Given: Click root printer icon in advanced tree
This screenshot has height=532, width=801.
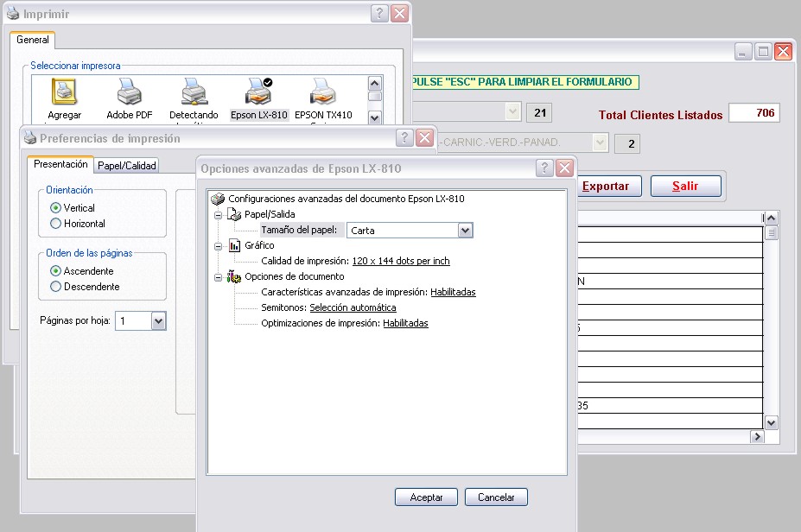Looking at the screenshot, I should (218, 199).
